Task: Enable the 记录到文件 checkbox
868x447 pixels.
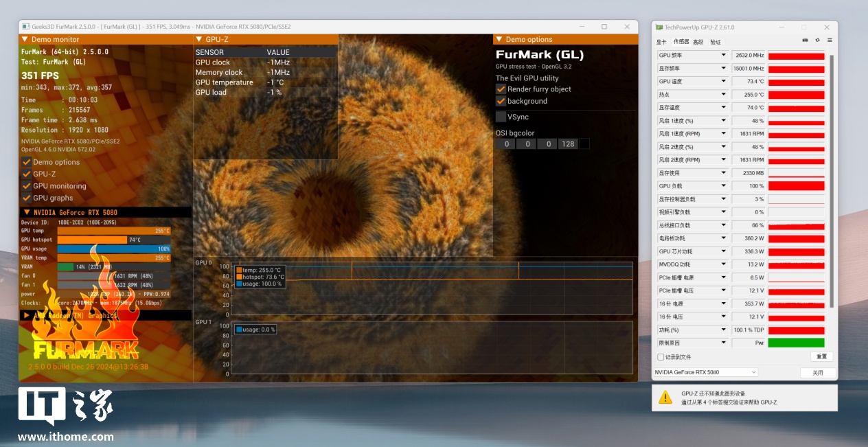Action: 661,357
